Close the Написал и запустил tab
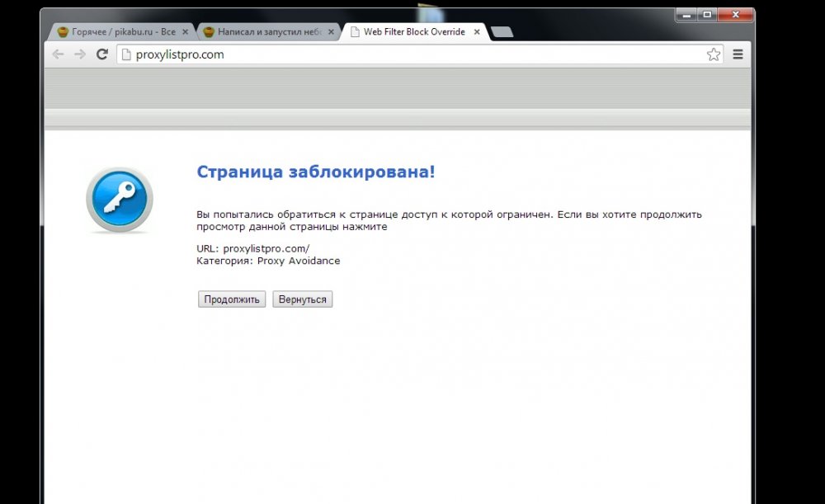825x504 pixels. pyautogui.click(x=331, y=32)
